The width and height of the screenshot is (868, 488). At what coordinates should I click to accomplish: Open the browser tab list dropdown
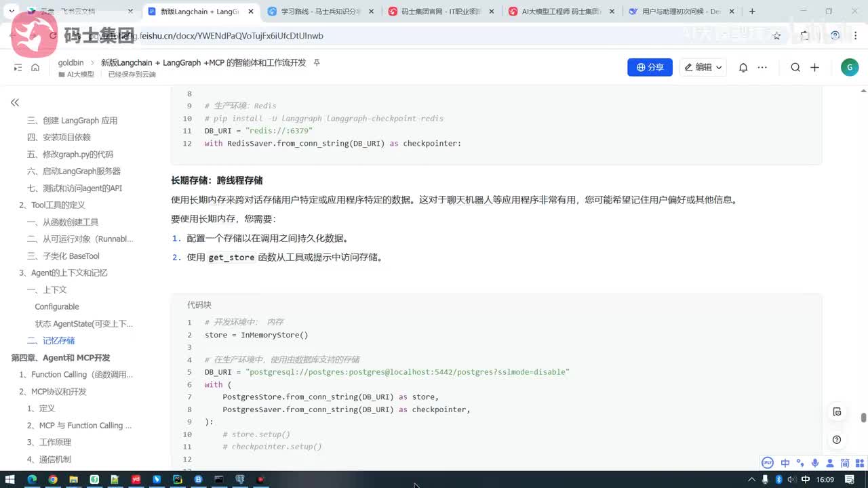12,12
